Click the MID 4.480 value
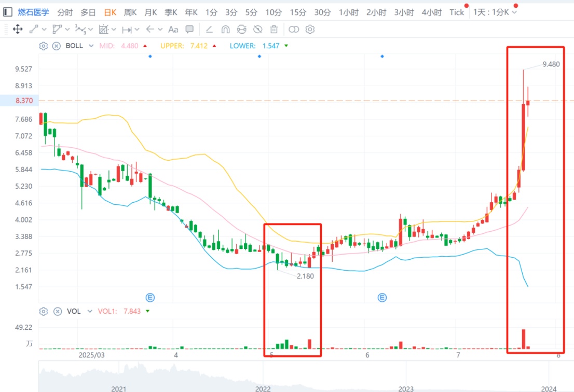The image size is (574, 392). coord(130,46)
